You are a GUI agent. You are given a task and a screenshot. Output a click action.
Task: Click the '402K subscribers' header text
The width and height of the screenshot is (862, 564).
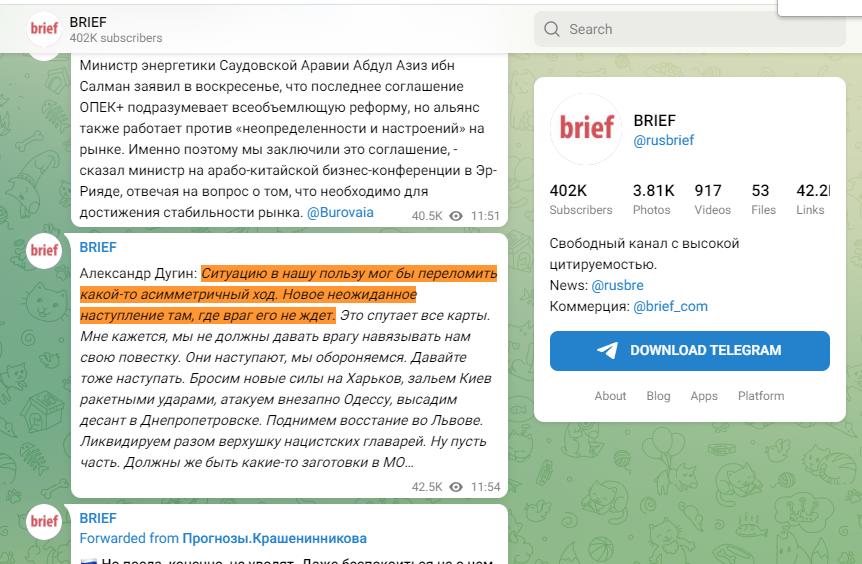tap(116, 38)
